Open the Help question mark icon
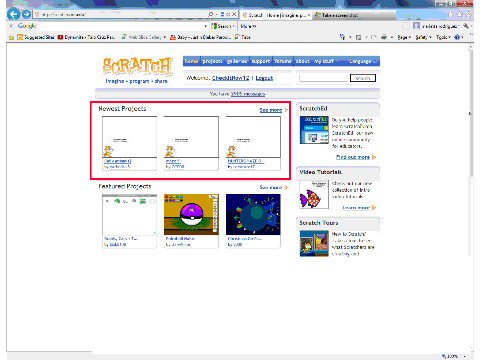The height and width of the screenshot is (360, 480). (457, 37)
